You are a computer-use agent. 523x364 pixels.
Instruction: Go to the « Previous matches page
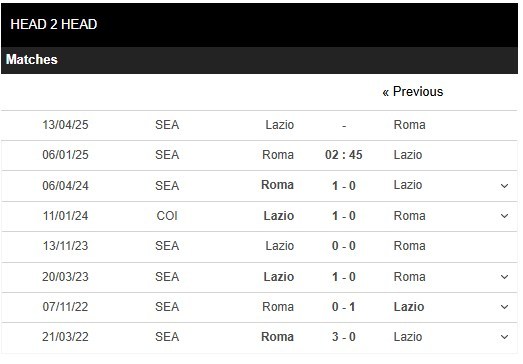click(x=413, y=91)
